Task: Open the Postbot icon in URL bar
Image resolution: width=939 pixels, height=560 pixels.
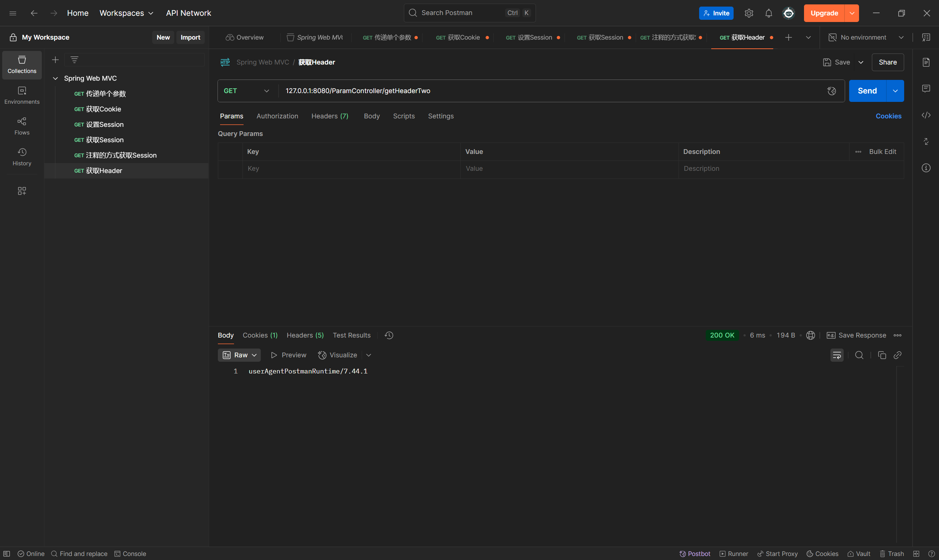Action: click(832, 91)
